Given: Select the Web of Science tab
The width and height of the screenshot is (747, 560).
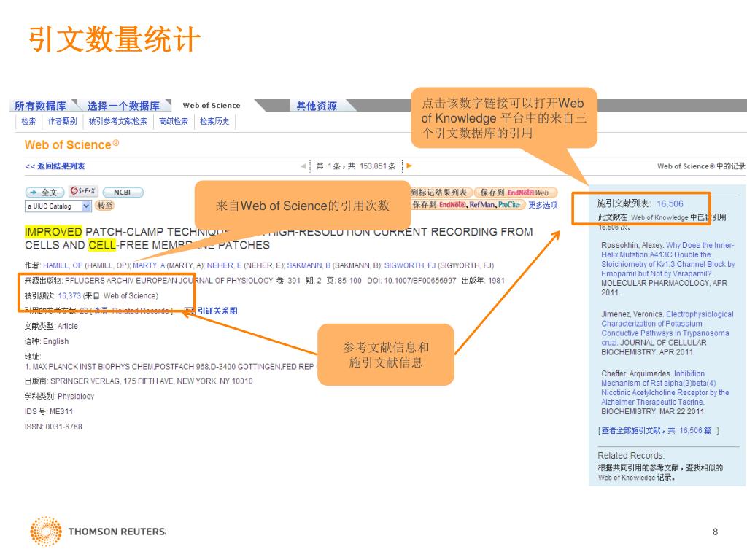Looking at the screenshot, I should pos(212,105).
